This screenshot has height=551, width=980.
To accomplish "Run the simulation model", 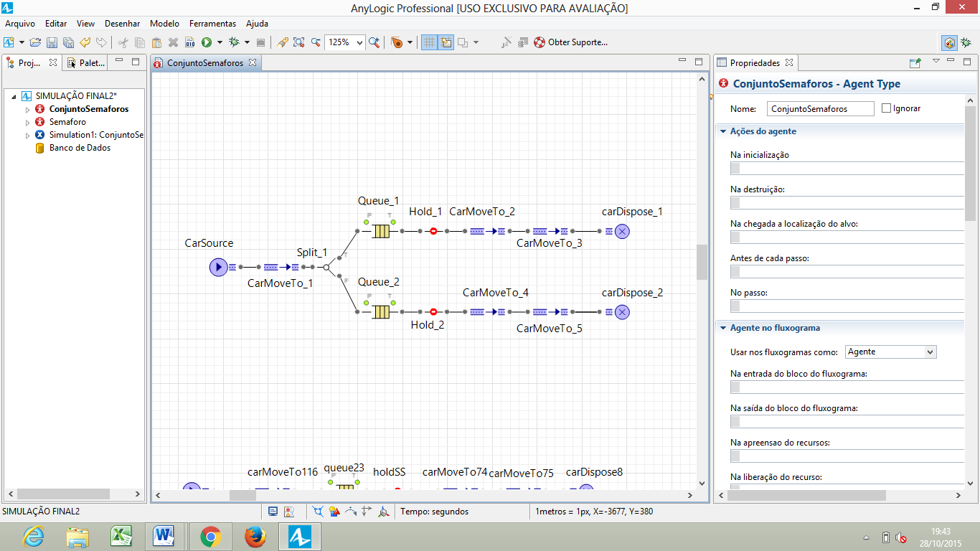I will (206, 42).
